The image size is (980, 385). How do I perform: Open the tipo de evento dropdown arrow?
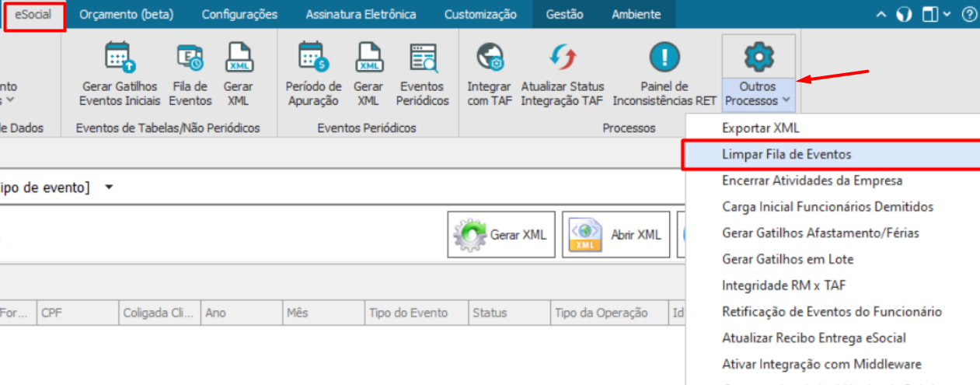pos(110,187)
